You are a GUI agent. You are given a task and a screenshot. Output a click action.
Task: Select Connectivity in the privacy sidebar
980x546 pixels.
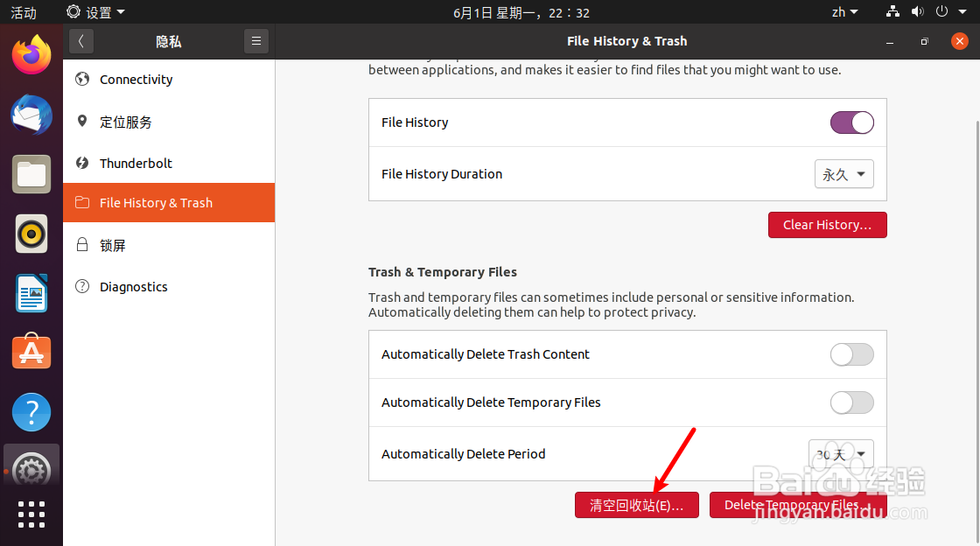tap(136, 80)
